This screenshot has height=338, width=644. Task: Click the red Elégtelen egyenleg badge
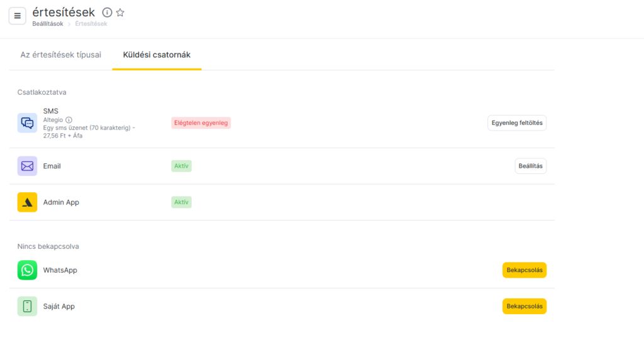click(201, 123)
